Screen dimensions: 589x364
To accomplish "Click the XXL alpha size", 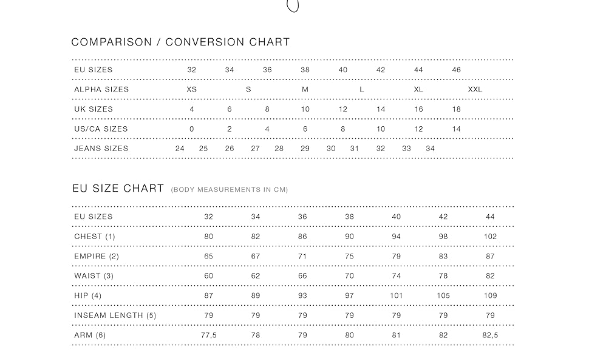I will pyautogui.click(x=475, y=89).
